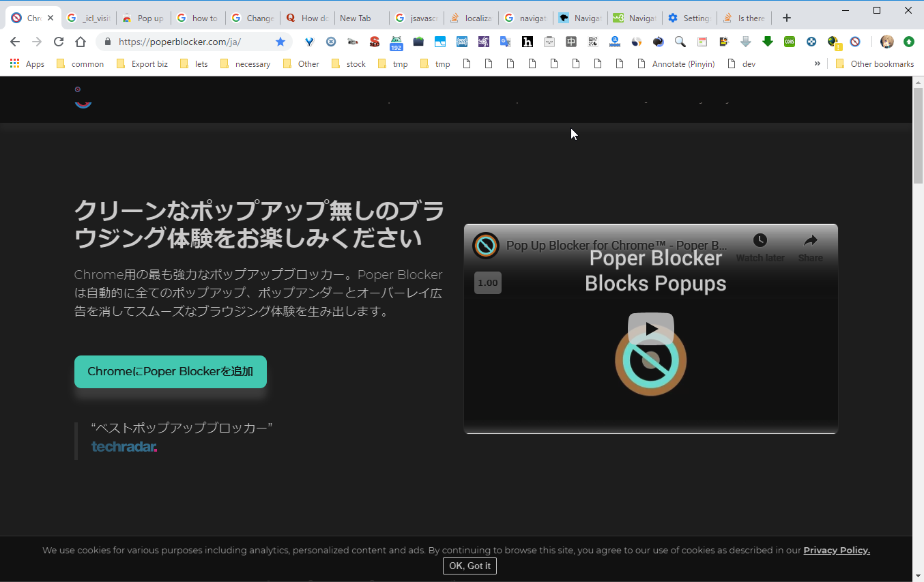This screenshot has height=582, width=924.
Task: Dismiss cookie notice with OK, Got it
Action: pyautogui.click(x=470, y=566)
